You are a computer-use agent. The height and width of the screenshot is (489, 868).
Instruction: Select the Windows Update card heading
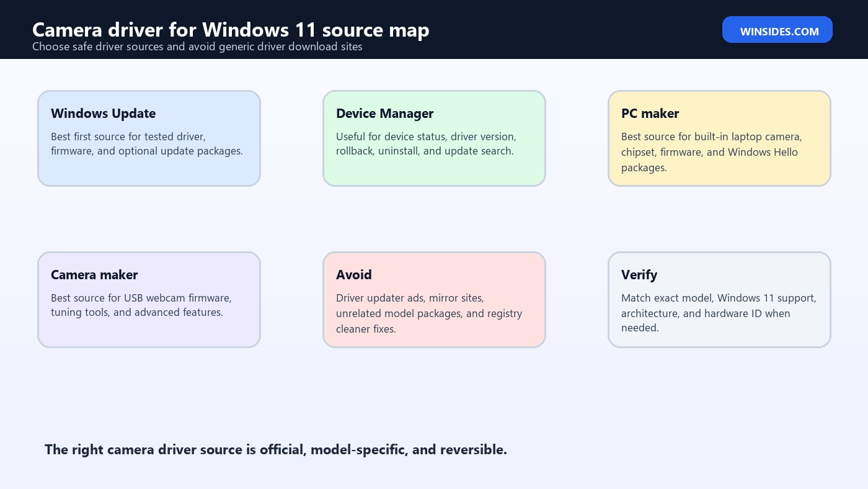[103, 114]
